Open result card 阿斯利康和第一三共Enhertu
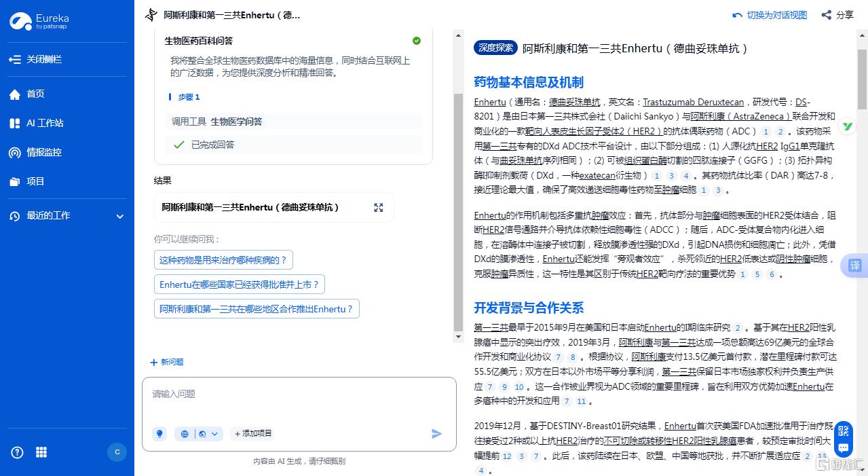 tap(273, 207)
